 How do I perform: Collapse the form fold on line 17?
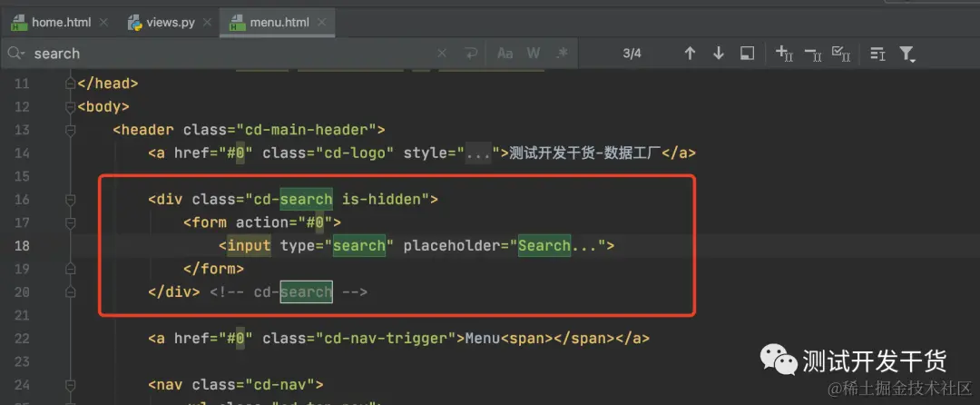(x=70, y=222)
